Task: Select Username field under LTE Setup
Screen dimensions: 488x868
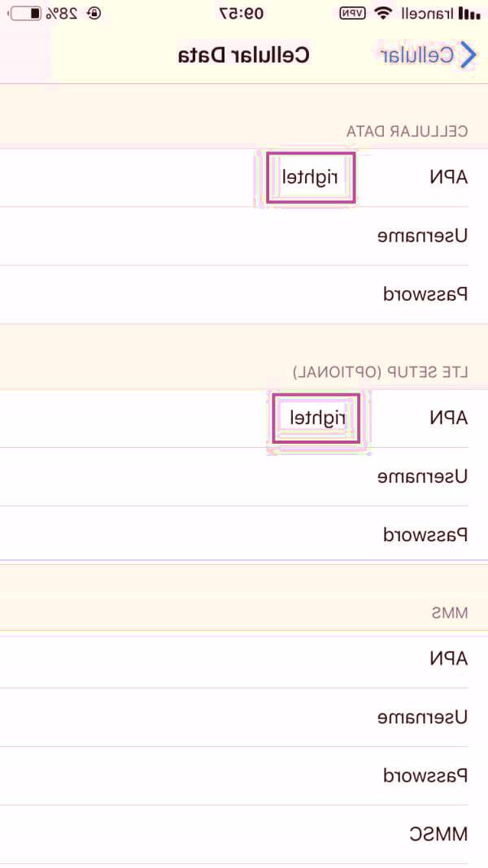Action: (x=244, y=477)
